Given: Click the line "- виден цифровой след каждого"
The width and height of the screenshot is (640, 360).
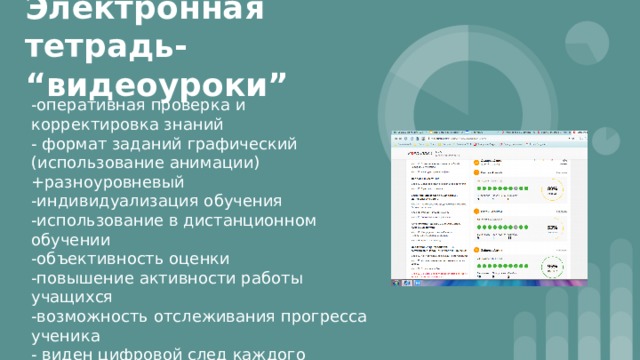Looking at the screenshot, I should pyautogui.click(x=168, y=353).
